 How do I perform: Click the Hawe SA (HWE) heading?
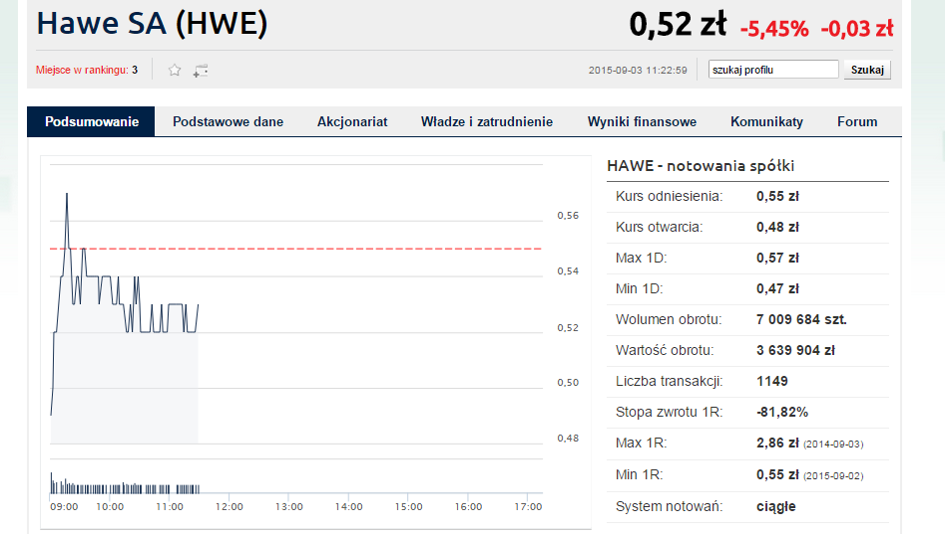(152, 24)
